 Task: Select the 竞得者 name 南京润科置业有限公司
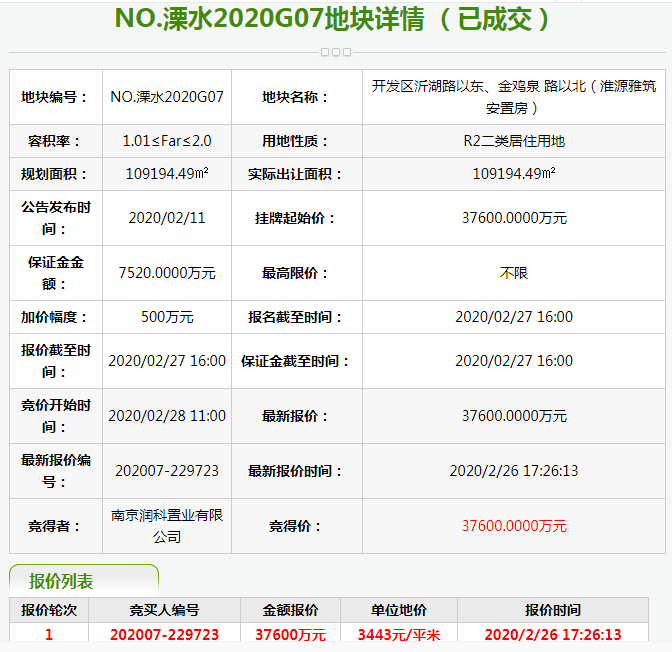click(167, 526)
